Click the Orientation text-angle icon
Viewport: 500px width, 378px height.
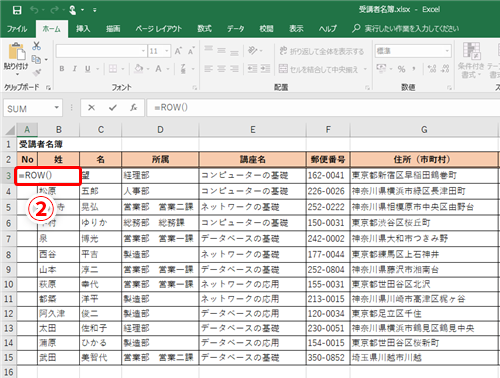click(253, 50)
